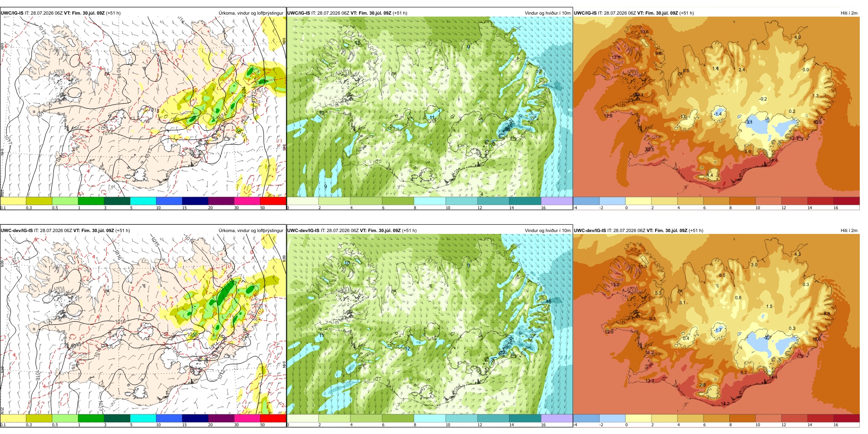The image size is (868, 434).
Task: Click the '10.6' temperature value in the UWC/IG-IS map
Action: coord(644,32)
